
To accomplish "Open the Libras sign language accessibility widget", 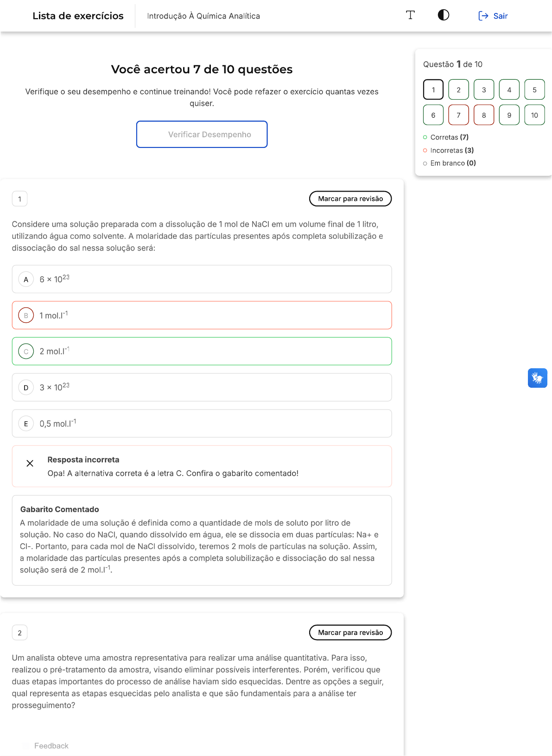I will 537,378.
